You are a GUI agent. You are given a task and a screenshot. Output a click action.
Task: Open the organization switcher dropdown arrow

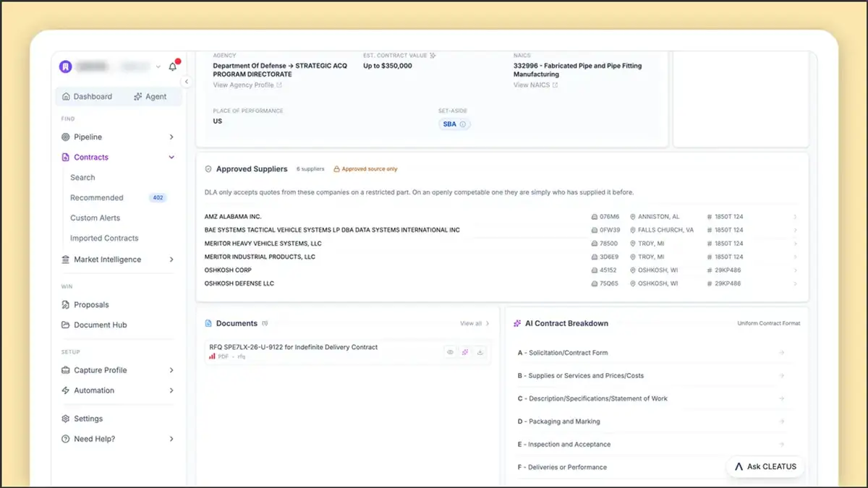click(158, 67)
